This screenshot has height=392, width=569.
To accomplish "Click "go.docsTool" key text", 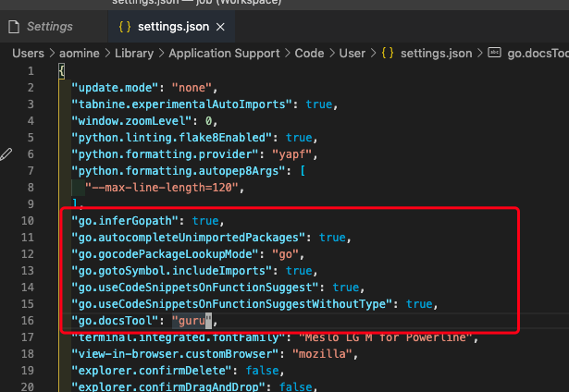I will point(115,321).
